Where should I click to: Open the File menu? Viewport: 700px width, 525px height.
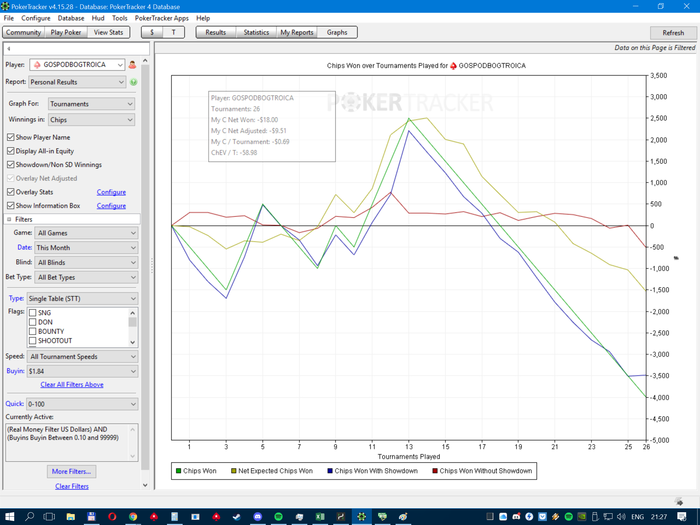[8, 18]
